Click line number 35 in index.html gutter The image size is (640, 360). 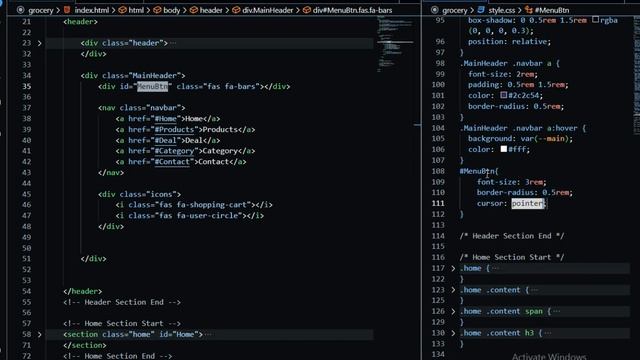[x=27, y=87]
